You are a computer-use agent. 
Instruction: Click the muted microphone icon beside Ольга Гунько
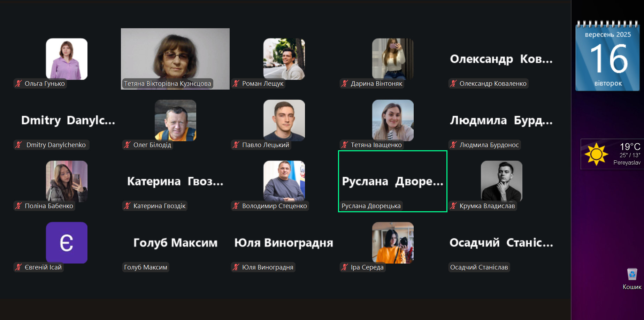[18, 83]
